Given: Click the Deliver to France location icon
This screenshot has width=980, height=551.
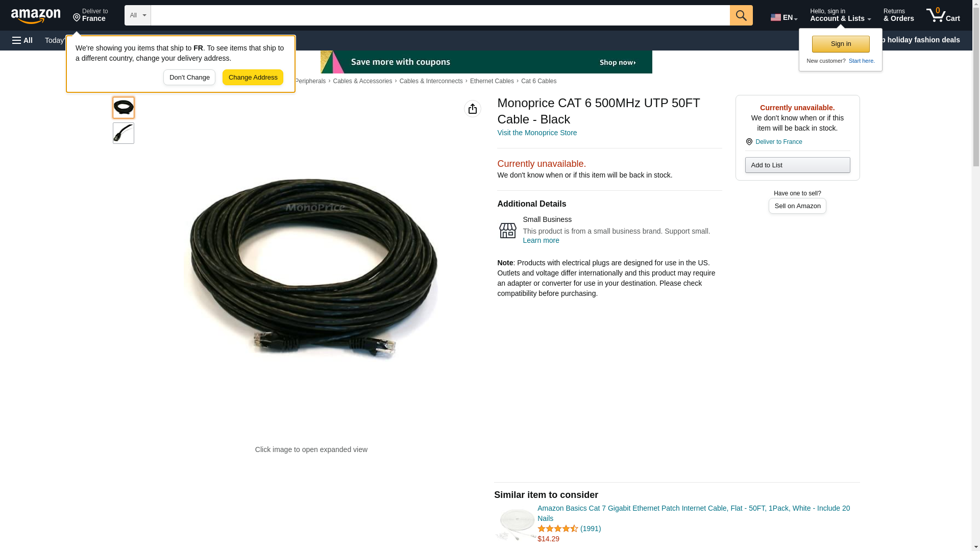Looking at the screenshot, I should coord(77,18).
